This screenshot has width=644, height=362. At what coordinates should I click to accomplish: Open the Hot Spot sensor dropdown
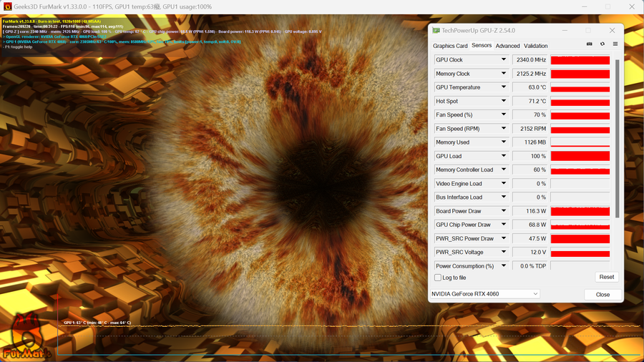pos(504,101)
